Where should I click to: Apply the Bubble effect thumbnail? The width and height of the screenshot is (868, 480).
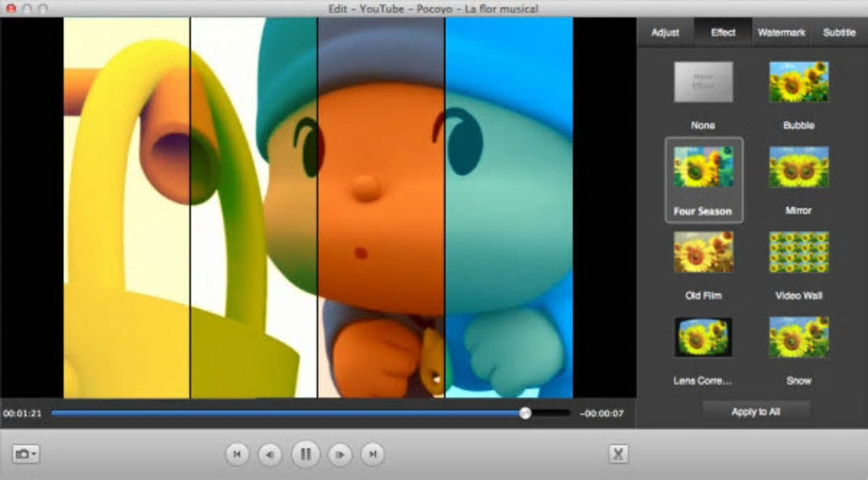coord(799,82)
